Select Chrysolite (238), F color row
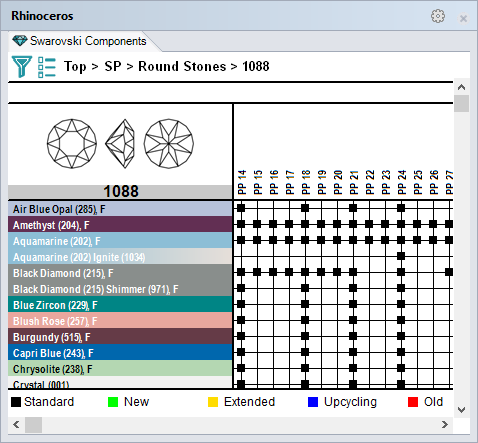 point(120,369)
